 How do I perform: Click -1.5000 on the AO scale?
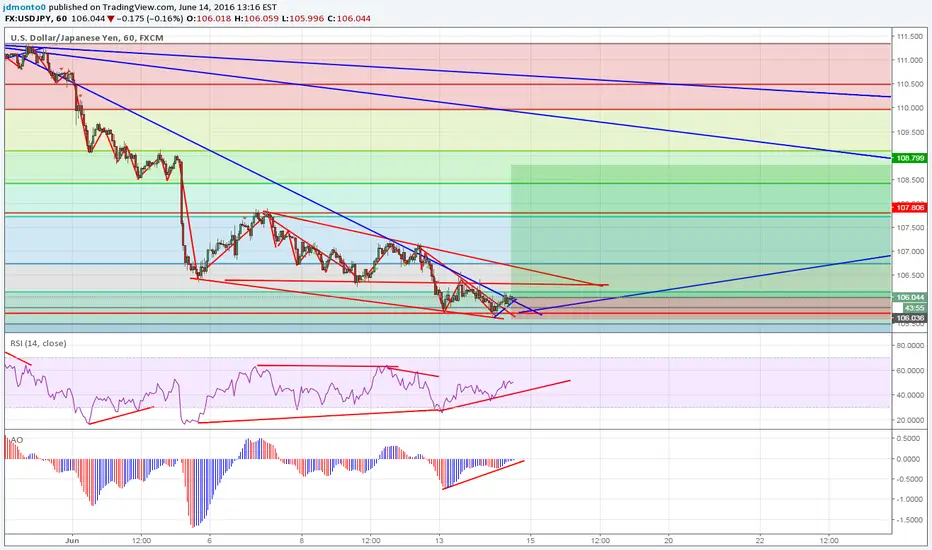[x=910, y=520]
